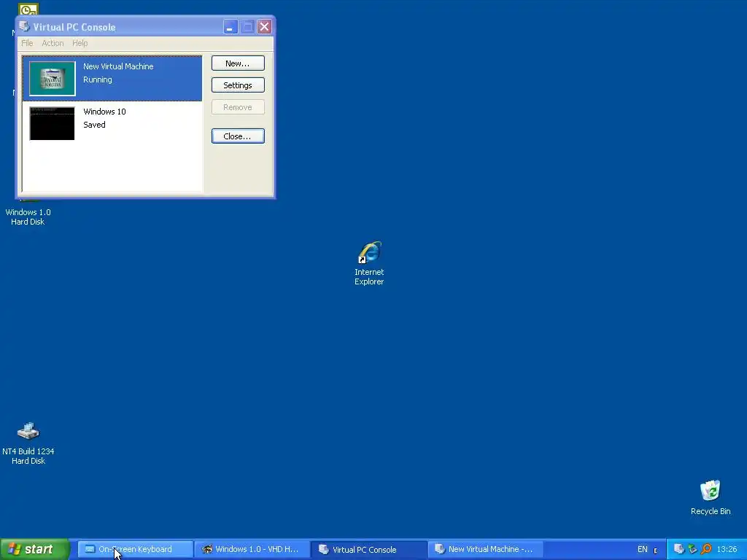Open the Start menu

click(35, 549)
